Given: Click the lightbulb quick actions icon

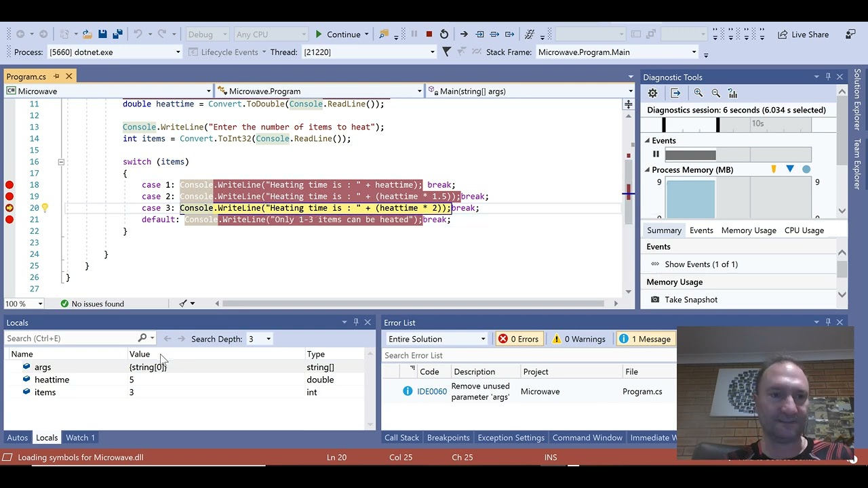Looking at the screenshot, I should pyautogui.click(x=45, y=208).
